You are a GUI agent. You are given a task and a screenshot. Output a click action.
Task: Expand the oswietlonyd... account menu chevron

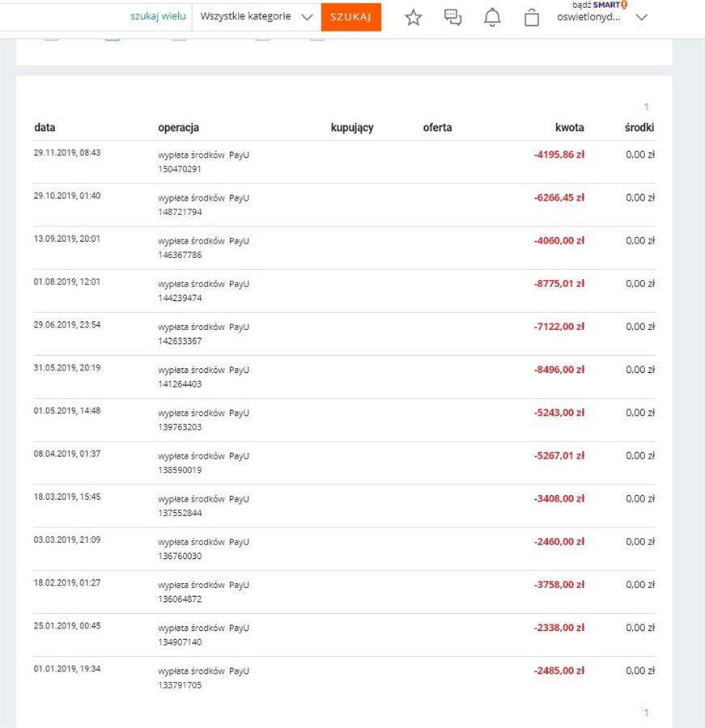tap(642, 18)
